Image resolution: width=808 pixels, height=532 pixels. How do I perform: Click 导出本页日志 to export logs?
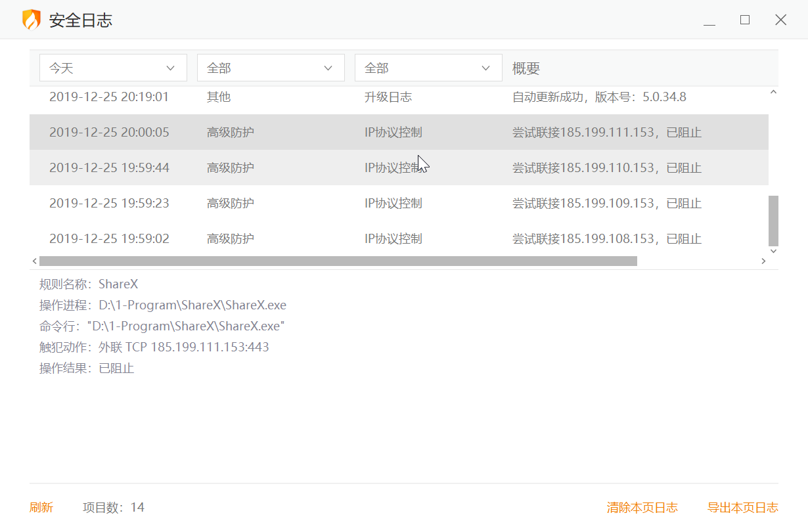742,508
